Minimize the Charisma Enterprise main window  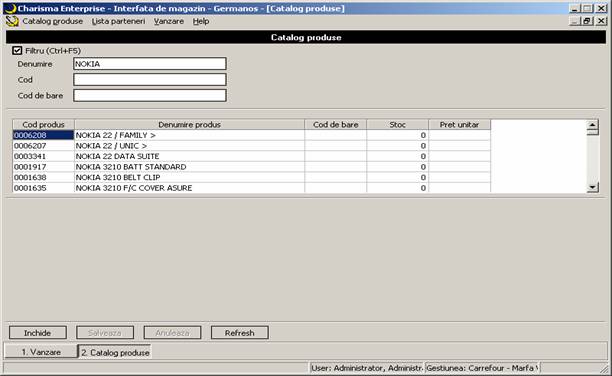[574, 8]
